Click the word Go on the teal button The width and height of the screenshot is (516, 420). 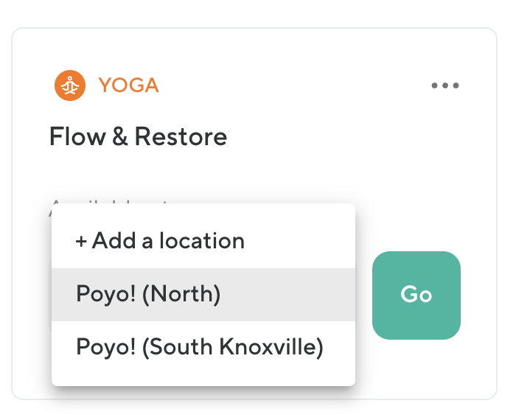pos(416,295)
